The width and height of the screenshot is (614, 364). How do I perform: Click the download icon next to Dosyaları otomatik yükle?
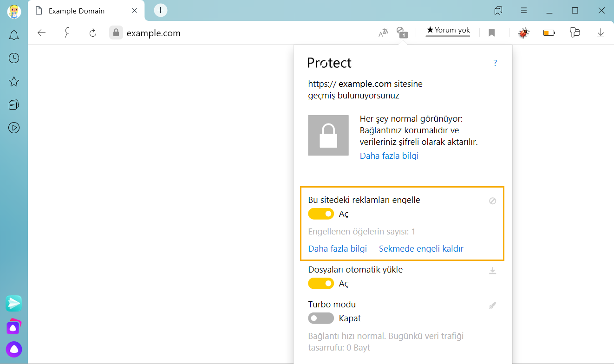pos(493,271)
